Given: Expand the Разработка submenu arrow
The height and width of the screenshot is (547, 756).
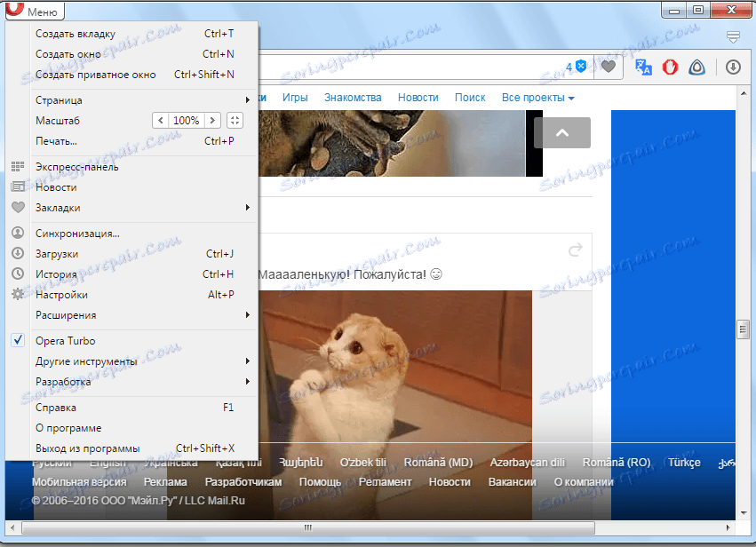Looking at the screenshot, I should (x=247, y=381).
